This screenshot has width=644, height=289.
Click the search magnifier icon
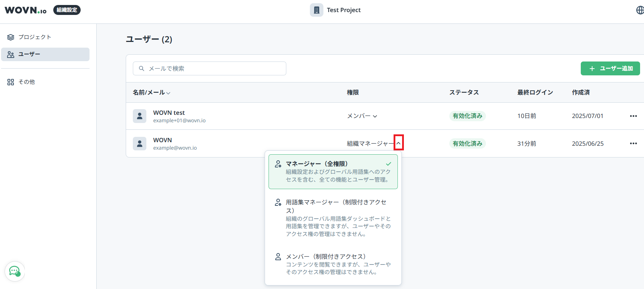[x=141, y=68]
